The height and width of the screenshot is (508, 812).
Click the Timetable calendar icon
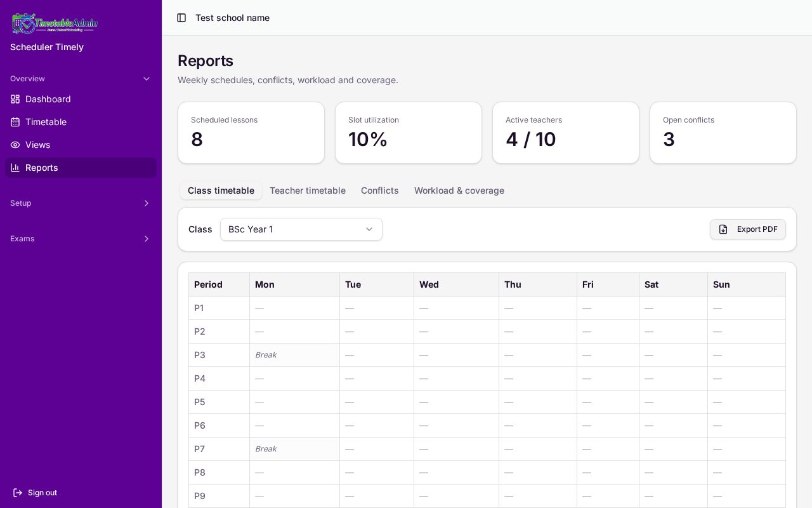click(x=15, y=122)
